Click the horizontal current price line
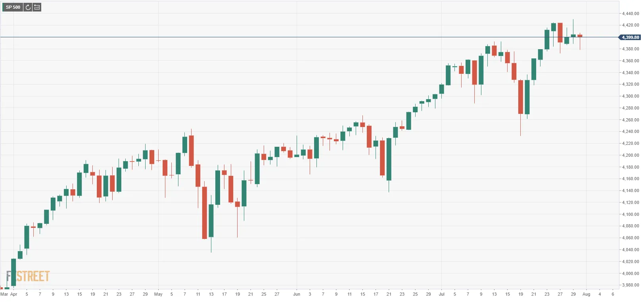 (309, 37)
